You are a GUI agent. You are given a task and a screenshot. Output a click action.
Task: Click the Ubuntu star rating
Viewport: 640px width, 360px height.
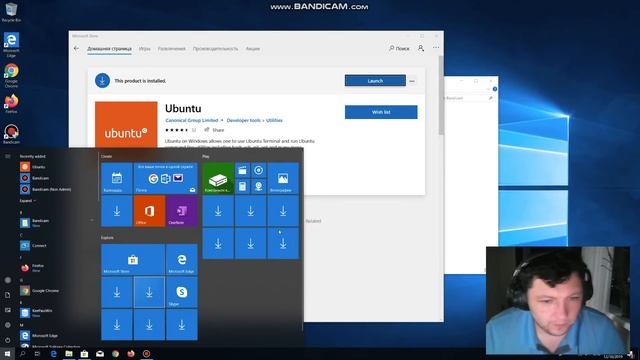pyautogui.click(x=177, y=130)
